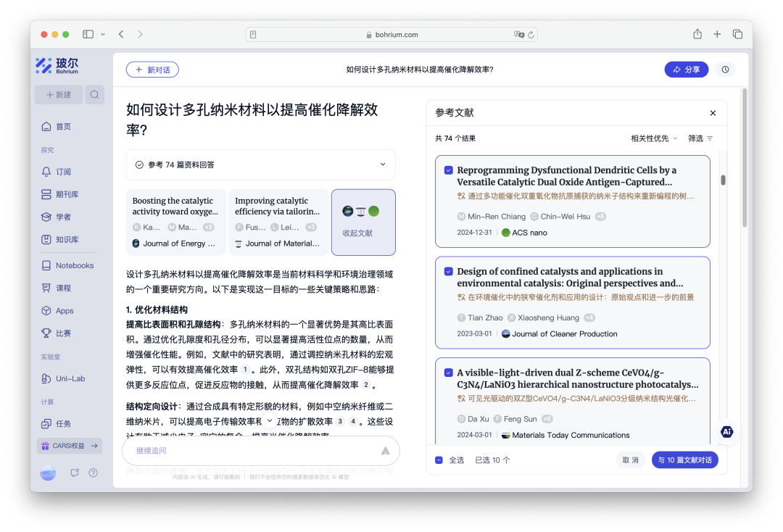The height and width of the screenshot is (532, 783).
Task: Expand the +8 authors badge of Da Xu paper
Action: click(x=547, y=419)
